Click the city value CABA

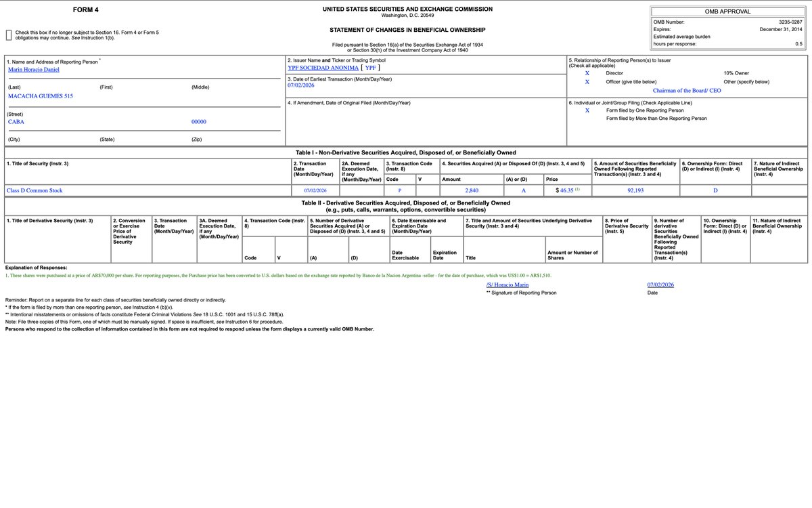click(16, 122)
